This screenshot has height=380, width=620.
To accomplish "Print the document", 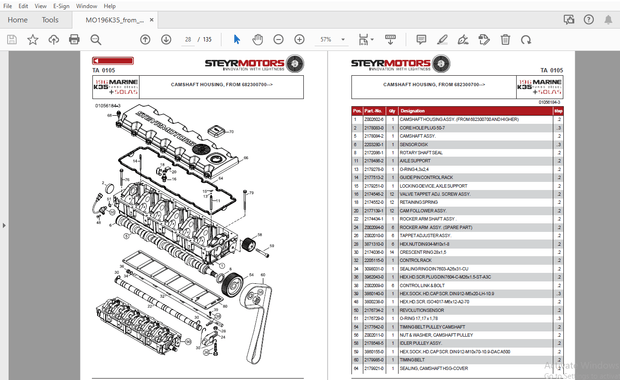I will (74, 40).
